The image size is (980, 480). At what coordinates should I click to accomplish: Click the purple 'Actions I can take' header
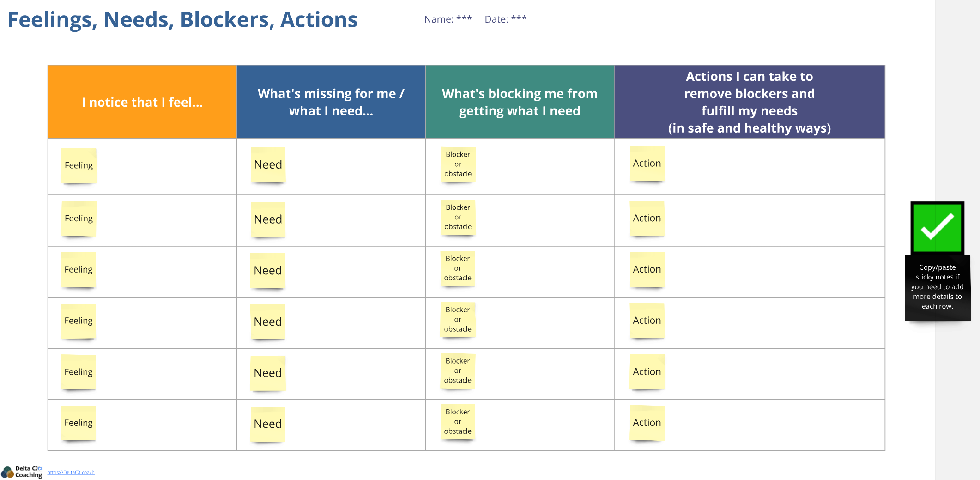pyautogui.click(x=750, y=102)
